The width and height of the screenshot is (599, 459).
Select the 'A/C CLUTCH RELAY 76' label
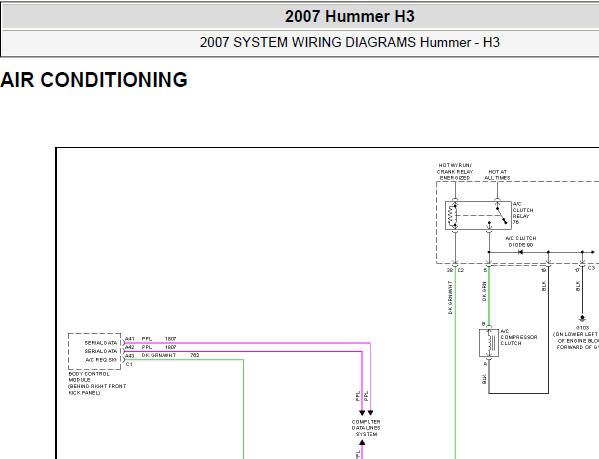(523, 213)
